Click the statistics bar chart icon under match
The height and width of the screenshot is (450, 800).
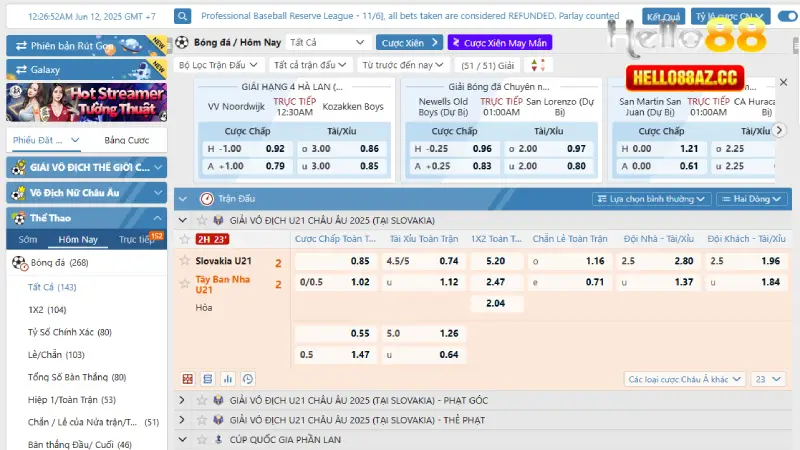[228, 379]
